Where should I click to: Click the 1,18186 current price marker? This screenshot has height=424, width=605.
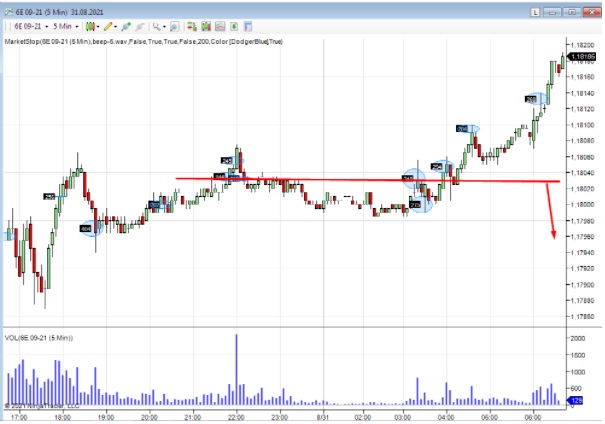(583, 58)
